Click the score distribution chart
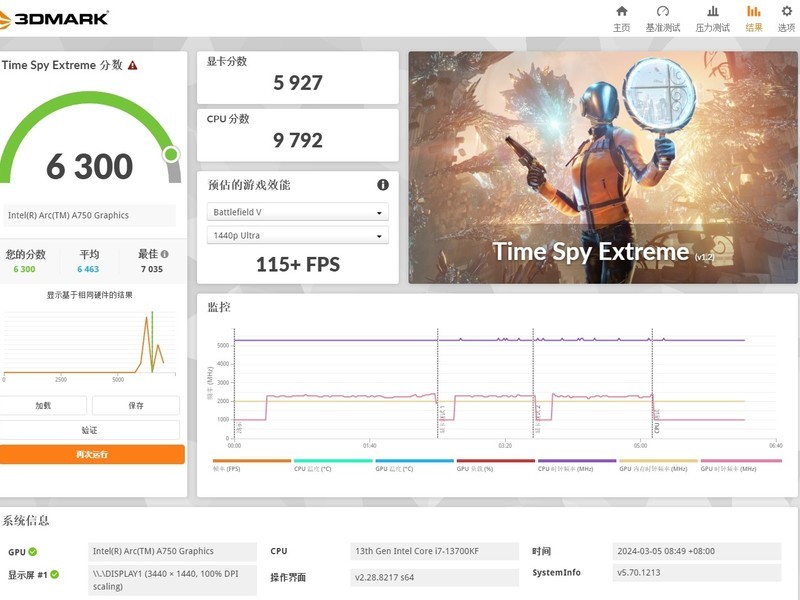 coord(90,344)
